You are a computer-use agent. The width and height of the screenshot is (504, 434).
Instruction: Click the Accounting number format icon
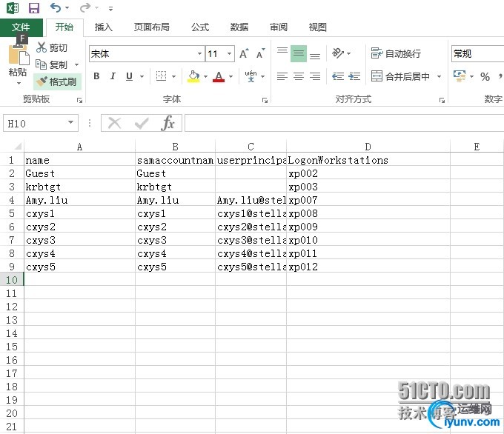point(460,76)
